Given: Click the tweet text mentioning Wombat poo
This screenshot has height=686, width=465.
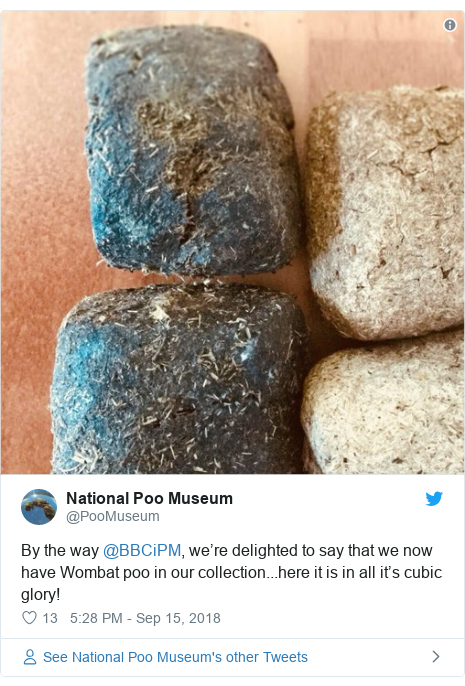Looking at the screenshot, I should click(x=231, y=572).
